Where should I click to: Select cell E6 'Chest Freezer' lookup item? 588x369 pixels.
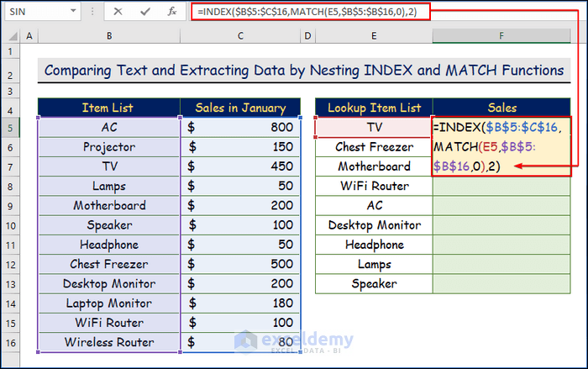click(374, 147)
